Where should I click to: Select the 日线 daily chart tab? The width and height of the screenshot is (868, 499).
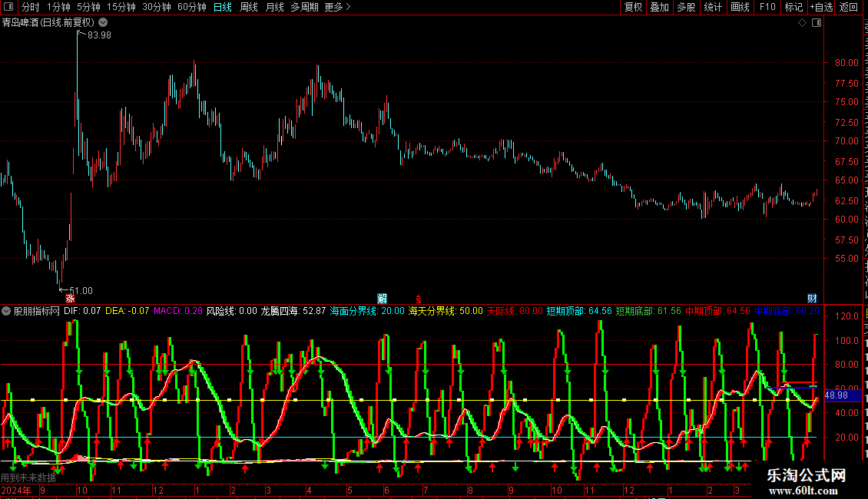[223, 7]
